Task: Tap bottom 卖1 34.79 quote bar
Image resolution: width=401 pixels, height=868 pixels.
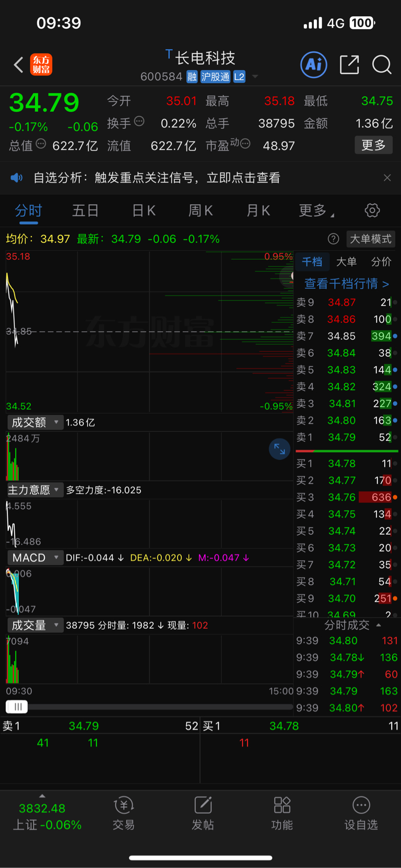Action: click(100, 726)
